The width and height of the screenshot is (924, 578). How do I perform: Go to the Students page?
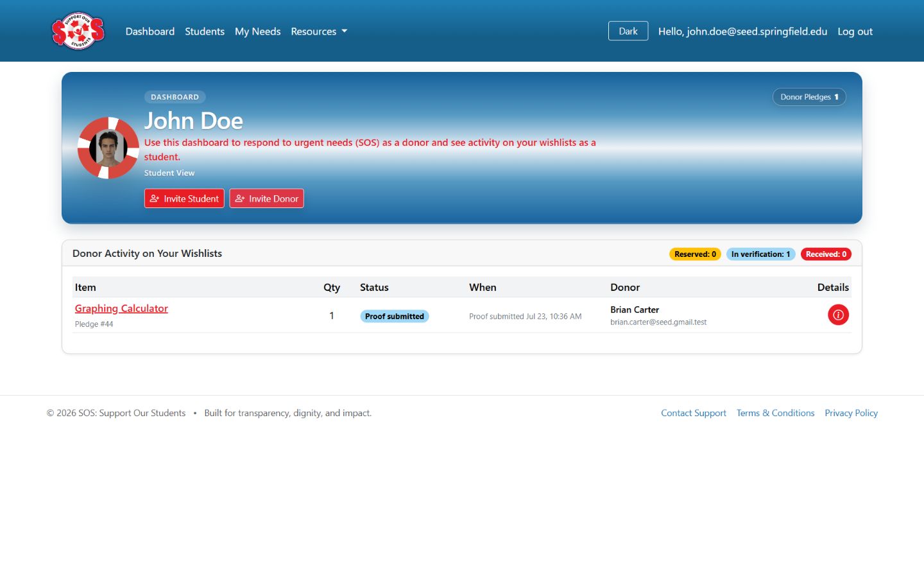click(x=205, y=31)
